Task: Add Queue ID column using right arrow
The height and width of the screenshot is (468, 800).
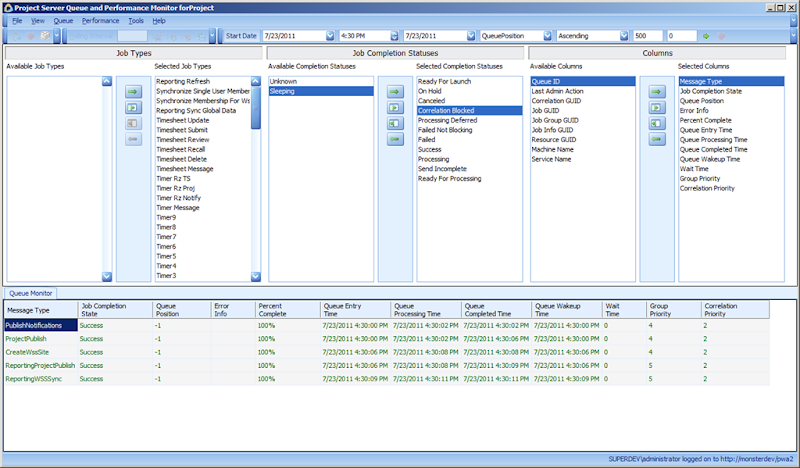Action: [x=656, y=91]
